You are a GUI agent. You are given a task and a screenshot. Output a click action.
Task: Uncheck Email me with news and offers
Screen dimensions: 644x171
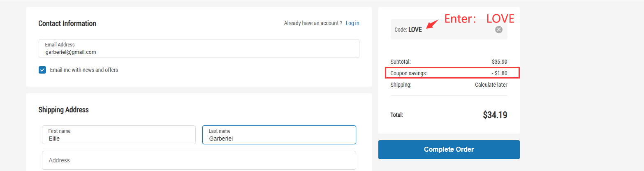click(x=42, y=70)
